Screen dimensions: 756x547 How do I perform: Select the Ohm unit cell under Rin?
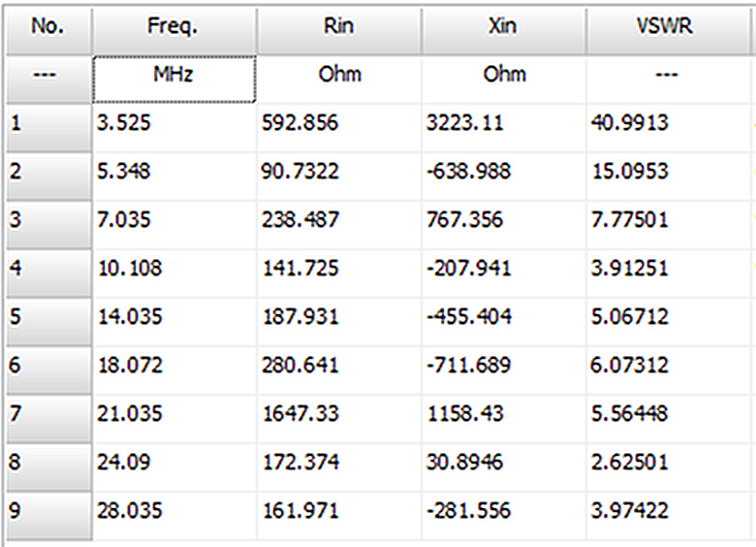(x=339, y=80)
